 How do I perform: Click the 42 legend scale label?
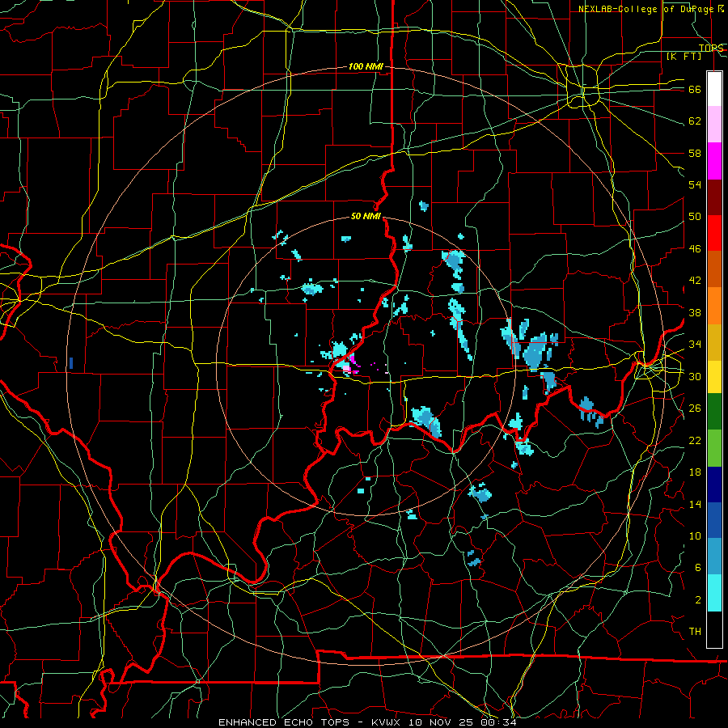tap(695, 280)
